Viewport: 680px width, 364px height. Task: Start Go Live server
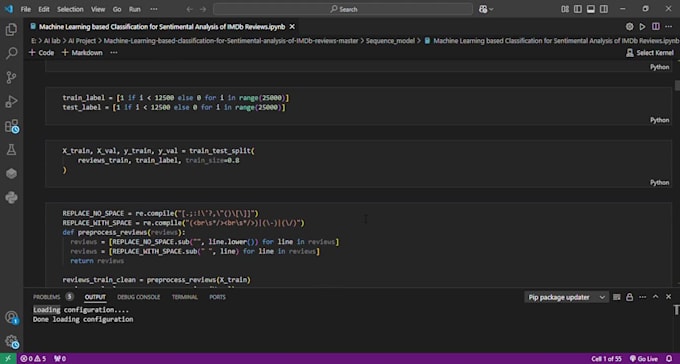(644, 359)
